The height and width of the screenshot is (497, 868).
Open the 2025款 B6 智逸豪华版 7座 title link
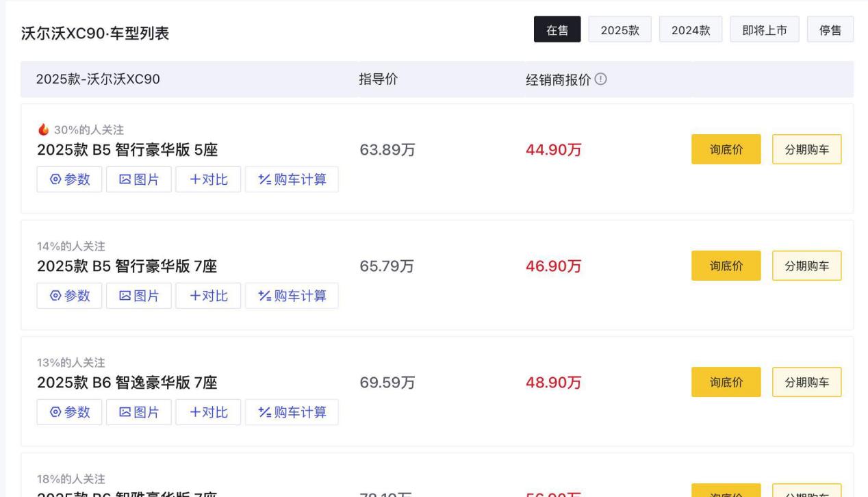coord(127,383)
